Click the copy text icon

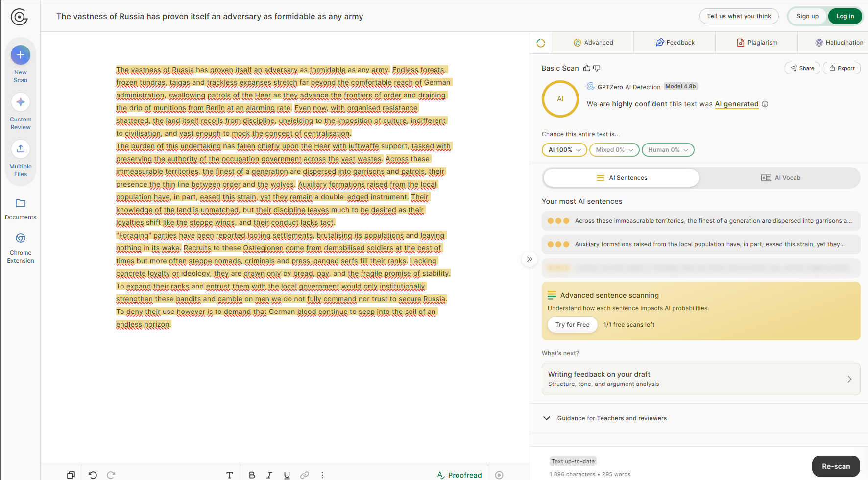pyautogui.click(x=71, y=475)
